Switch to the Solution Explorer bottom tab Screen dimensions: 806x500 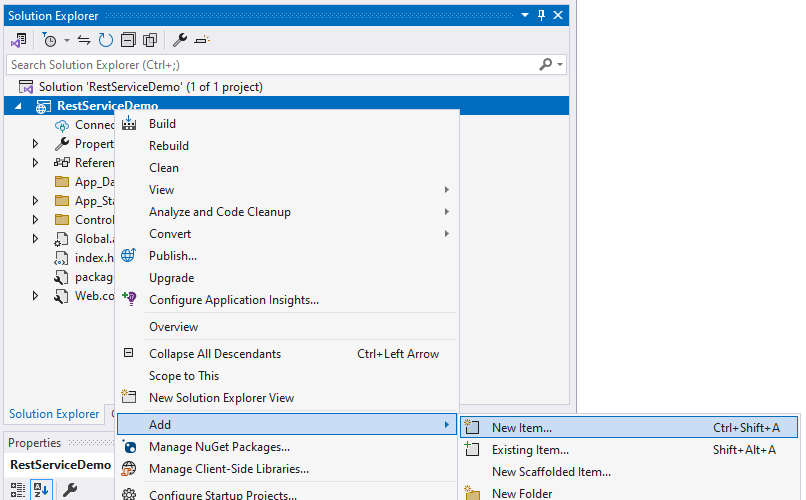coord(54,414)
